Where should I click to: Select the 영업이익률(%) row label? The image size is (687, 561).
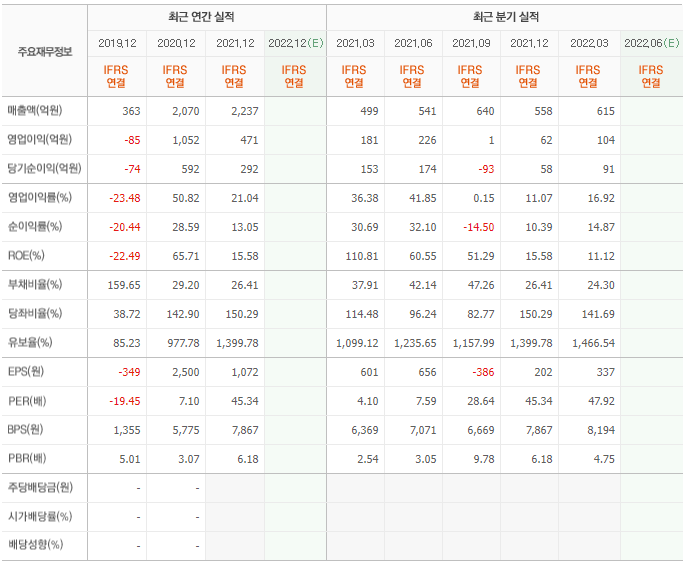click(x=40, y=197)
